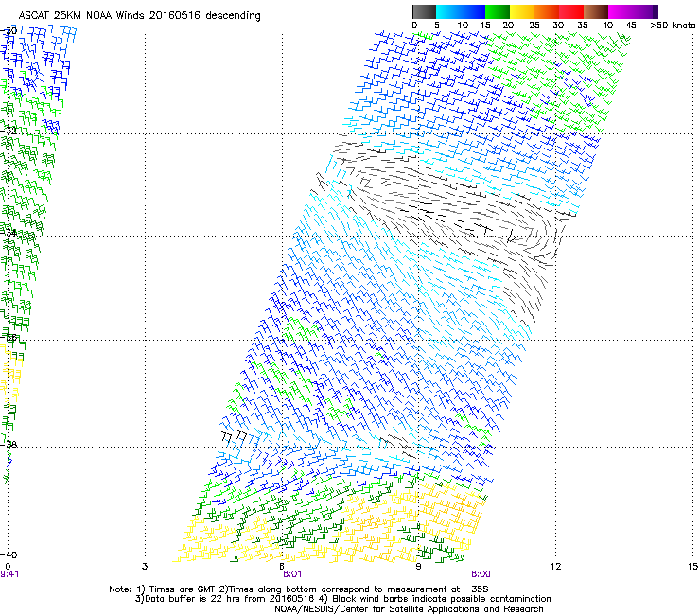
Task: Click the gray 0-5 knots color segment
Action: pyautogui.click(x=424, y=11)
